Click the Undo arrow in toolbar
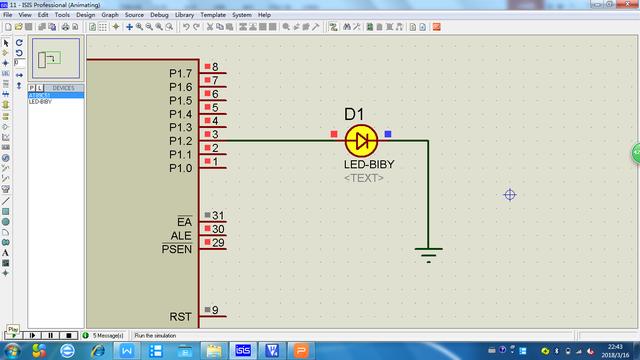This screenshot has height=360, width=640. [186, 27]
